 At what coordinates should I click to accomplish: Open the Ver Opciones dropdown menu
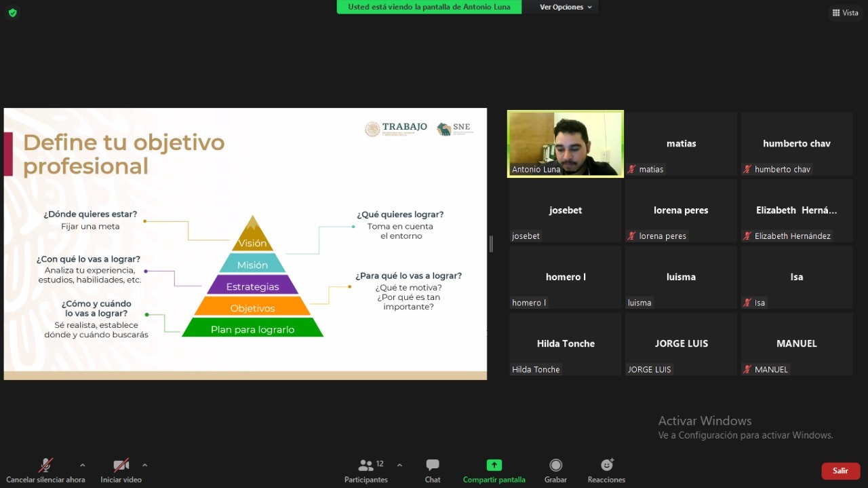coord(566,7)
